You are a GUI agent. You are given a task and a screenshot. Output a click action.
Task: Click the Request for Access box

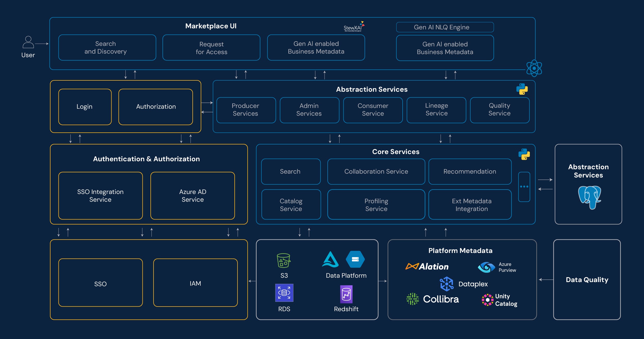click(x=211, y=48)
